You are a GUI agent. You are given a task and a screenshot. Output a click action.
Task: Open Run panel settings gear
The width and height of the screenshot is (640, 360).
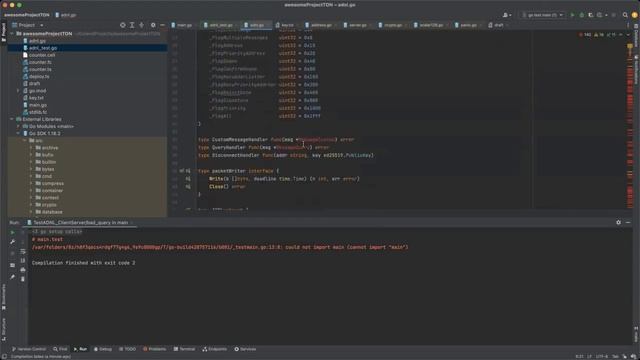click(618, 222)
